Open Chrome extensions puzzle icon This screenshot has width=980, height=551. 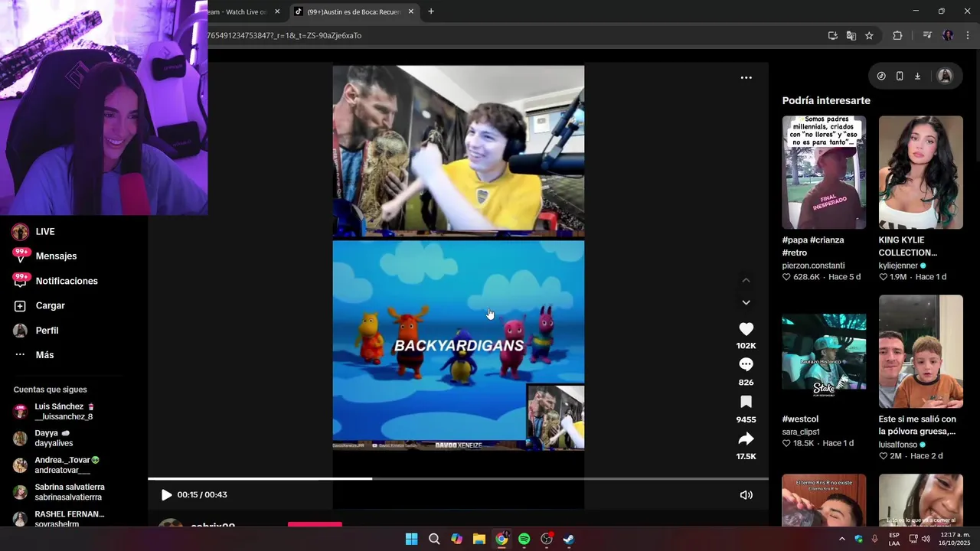[x=897, y=35]
